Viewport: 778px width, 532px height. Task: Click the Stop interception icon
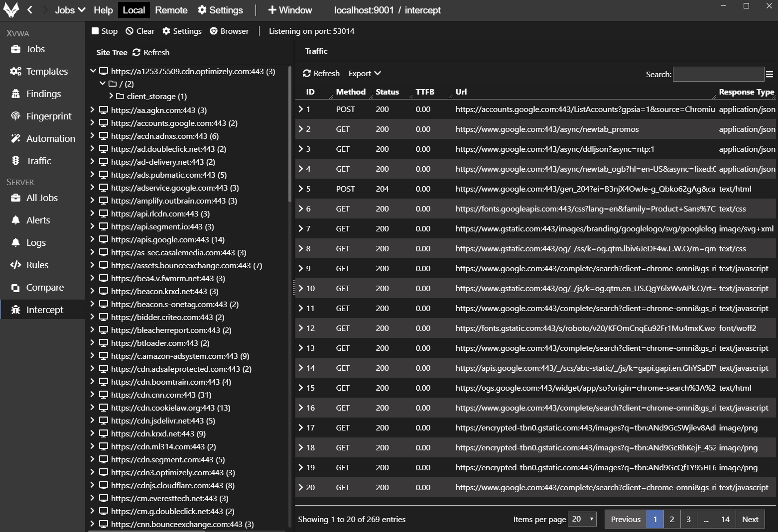[95, 31]
